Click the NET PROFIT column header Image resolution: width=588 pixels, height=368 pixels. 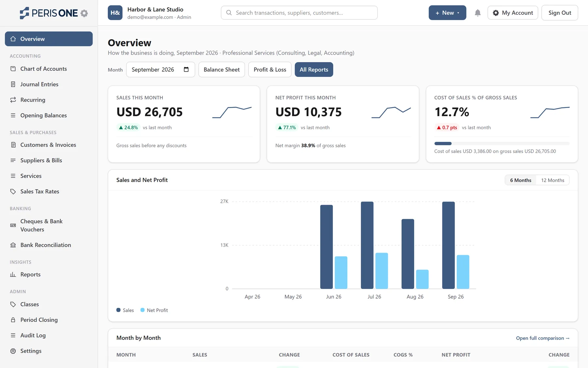click(456, 355)
